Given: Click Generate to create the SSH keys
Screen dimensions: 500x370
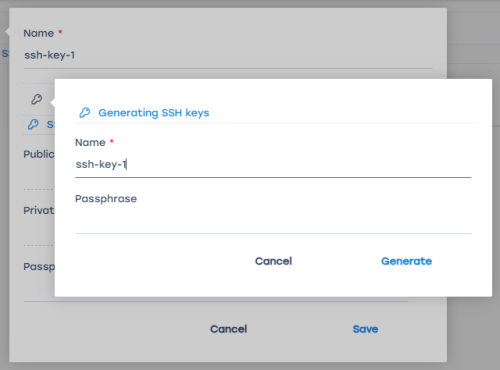Looking at the screenshot, I should tap(406, 261).
